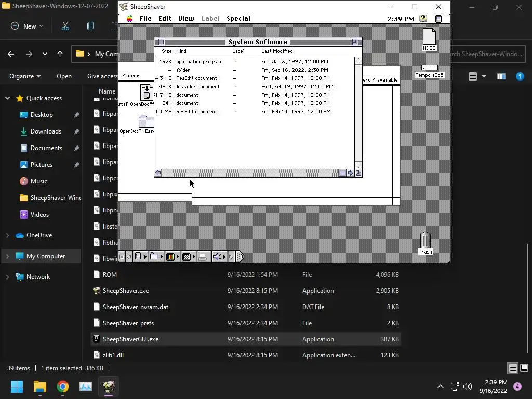This screenshot has width=532, height=399.
Task: Expand the OneDrive tree node
Action: 7,235
